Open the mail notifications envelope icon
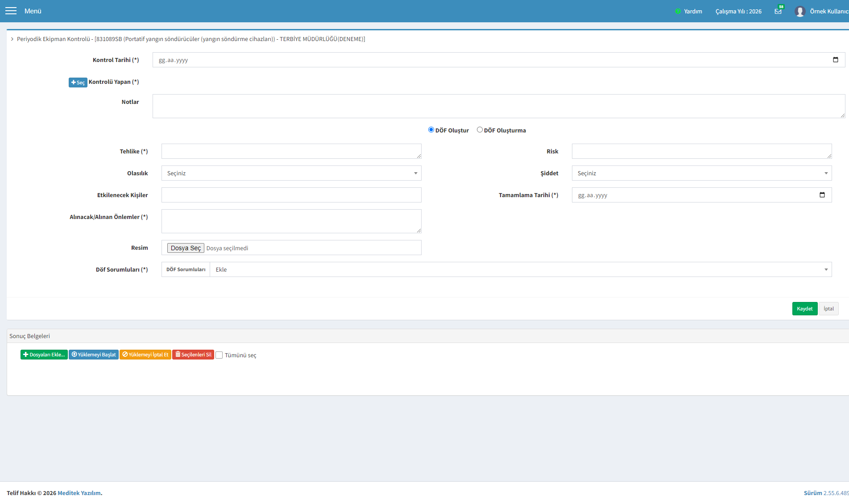The image size is (849, 504). [x=778, y=11]
